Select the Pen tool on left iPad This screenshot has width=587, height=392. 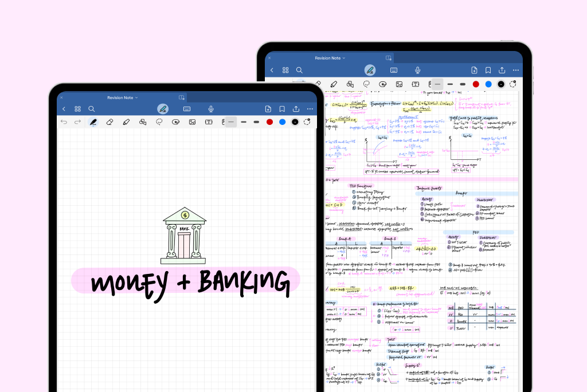[93, 121]
